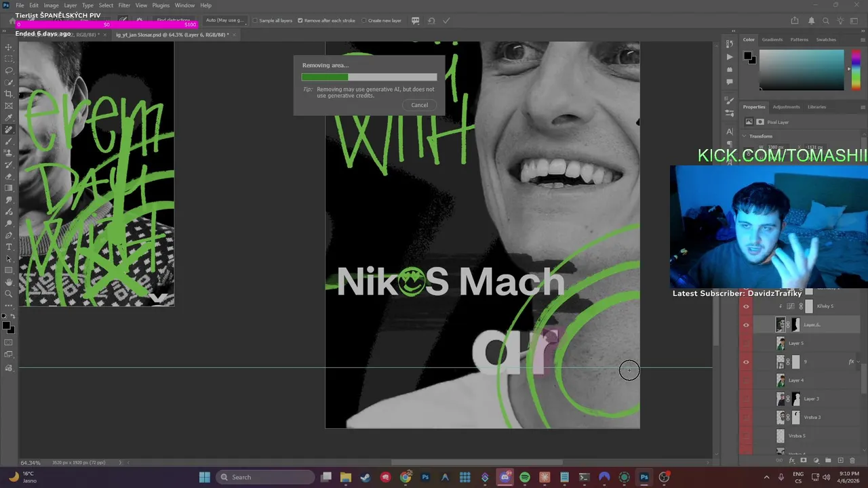Select the Move tool
868x488 pixels.
(9, 47)
